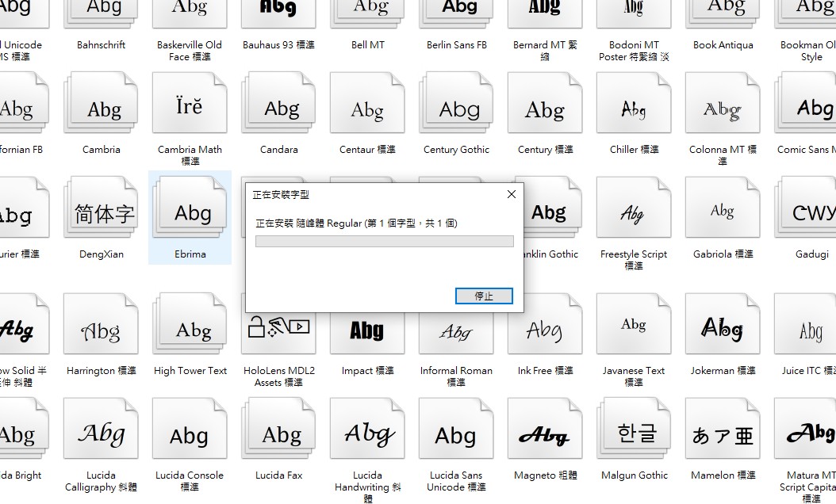The height and width of the screenshot is (504, 836).
Task: Stop the font installation with 停止
Action: click(x=484, y=296)
